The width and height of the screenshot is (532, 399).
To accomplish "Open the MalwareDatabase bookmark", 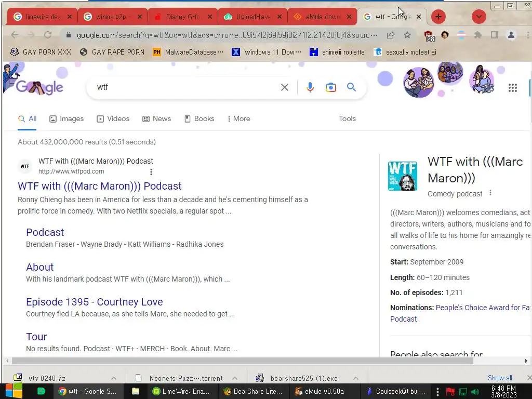I will point(188,52).
